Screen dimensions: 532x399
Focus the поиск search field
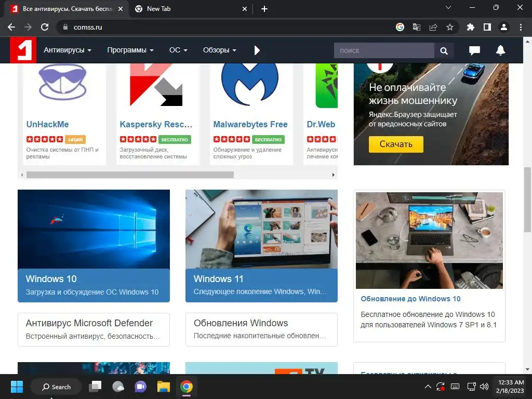tap(384, 50)
